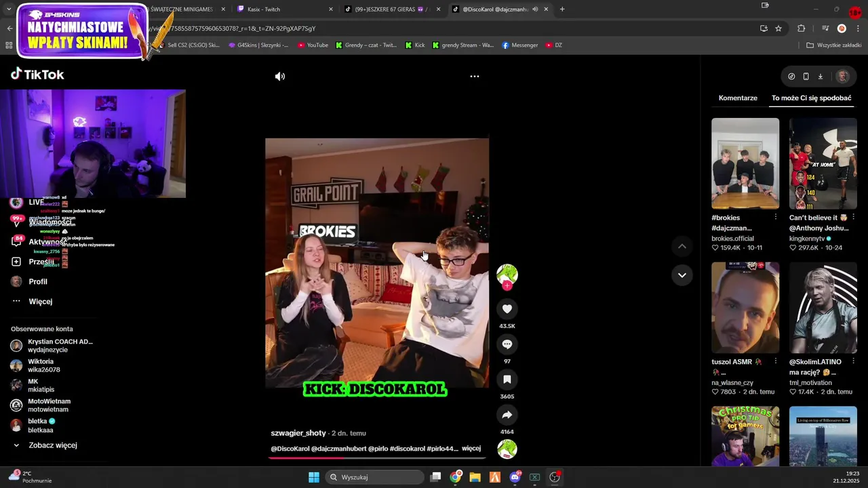Screen dimensions: 868x488
Task: Click the TikTok logo
Action: (37, 75)
